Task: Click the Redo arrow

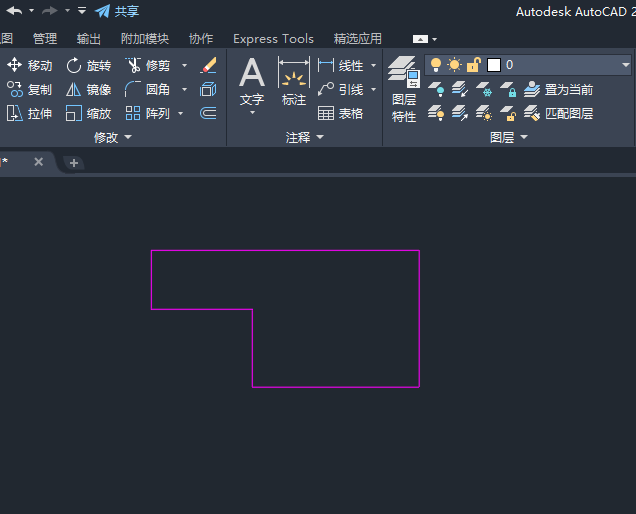Action: [50, 11]
